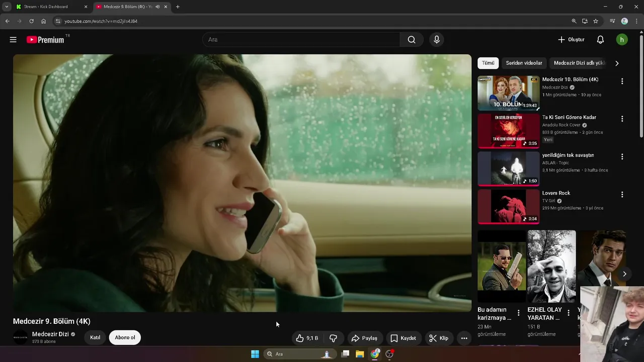Image resolution: width=644 pixels, height=362 pixels.
Task: Open more actions ellipsis under video
Action: (x=464, y=338)
